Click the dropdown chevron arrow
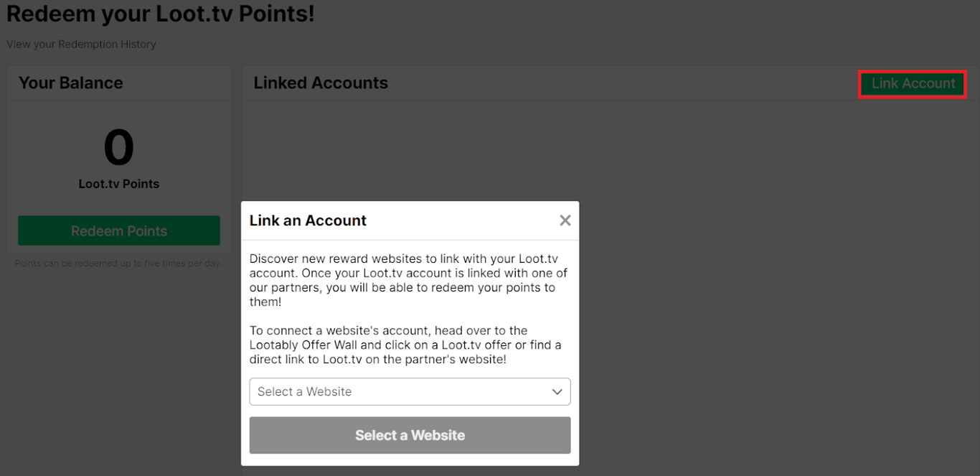 (557, 392)
